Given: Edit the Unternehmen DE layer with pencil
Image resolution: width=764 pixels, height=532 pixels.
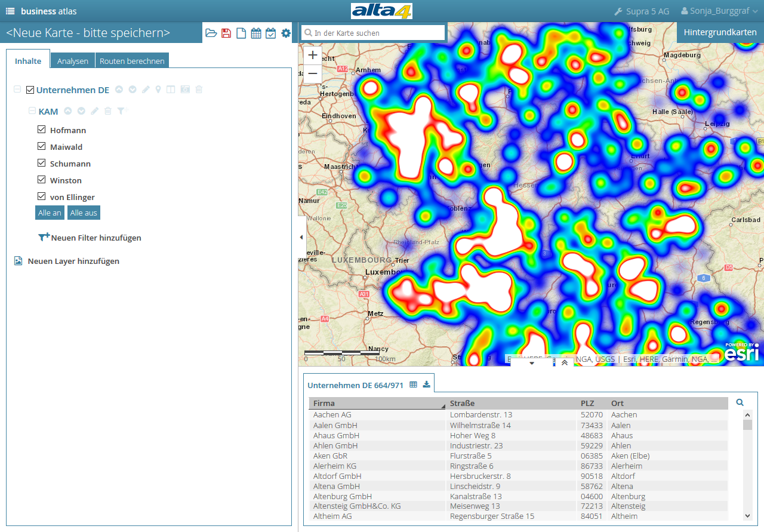Looking at the screenshot, I should click(x=146, y=90).
